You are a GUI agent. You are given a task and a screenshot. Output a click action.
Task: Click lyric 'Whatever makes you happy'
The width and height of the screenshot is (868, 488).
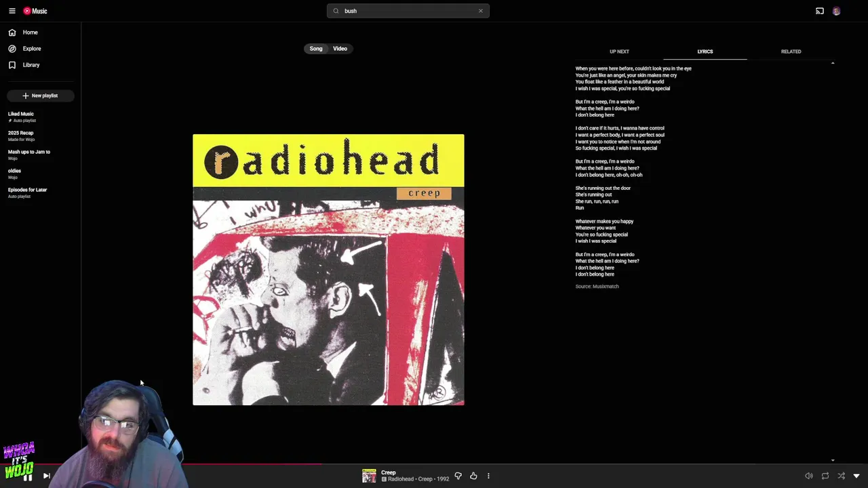pos(604,221)
